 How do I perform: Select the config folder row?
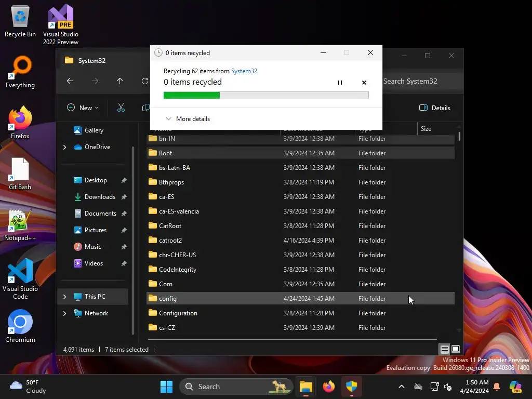point(300,299)
